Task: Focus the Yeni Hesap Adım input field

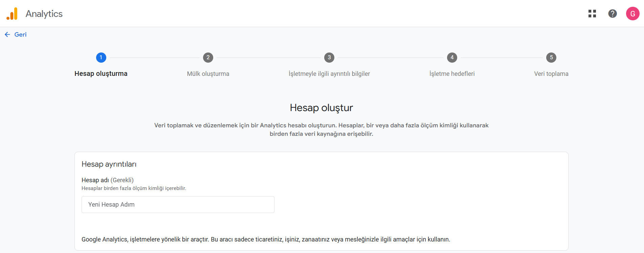Action: 178,205
